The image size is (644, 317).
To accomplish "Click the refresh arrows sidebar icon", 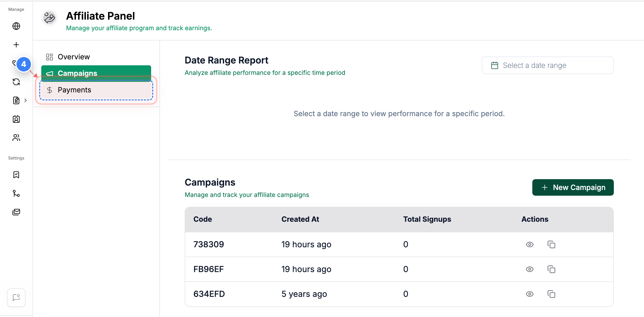I will [16, 82].
